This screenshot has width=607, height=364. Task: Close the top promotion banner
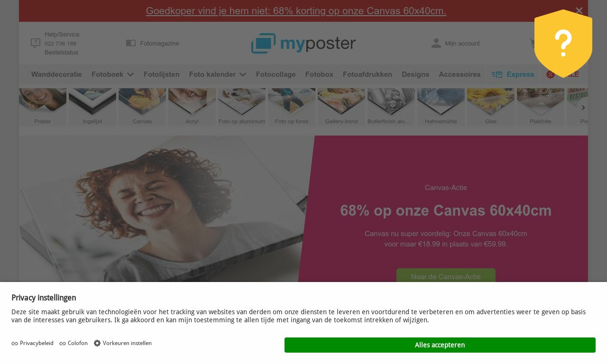[x=579, y=10]
